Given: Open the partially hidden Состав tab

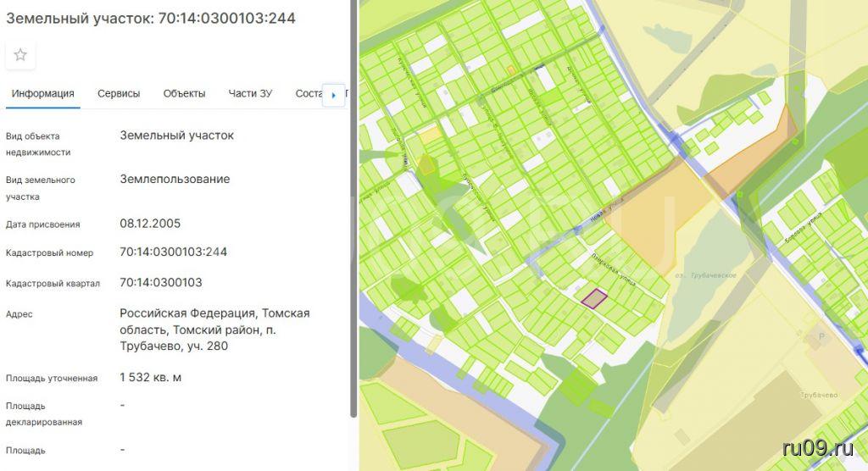Looking at the screenshot, I should pyautogui.click(x=309, y=94).
